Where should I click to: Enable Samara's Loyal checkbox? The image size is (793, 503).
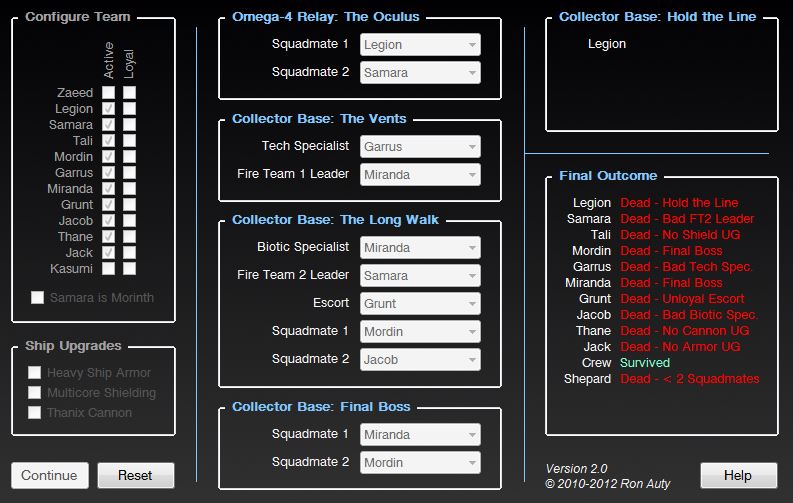[129, 124]
